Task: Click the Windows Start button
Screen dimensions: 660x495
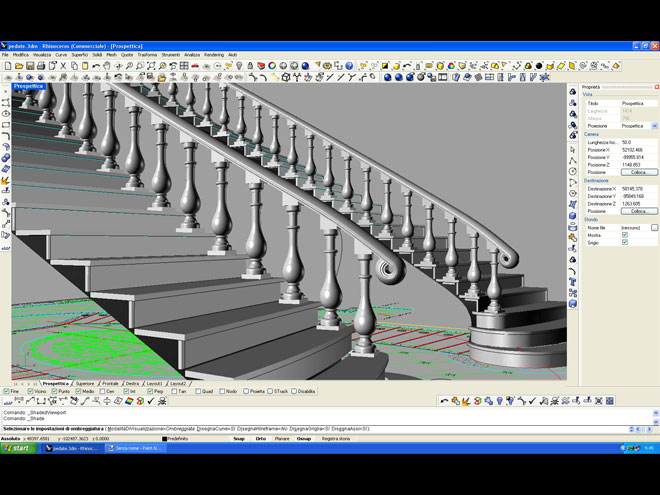Action: click(x=19, y=448)
